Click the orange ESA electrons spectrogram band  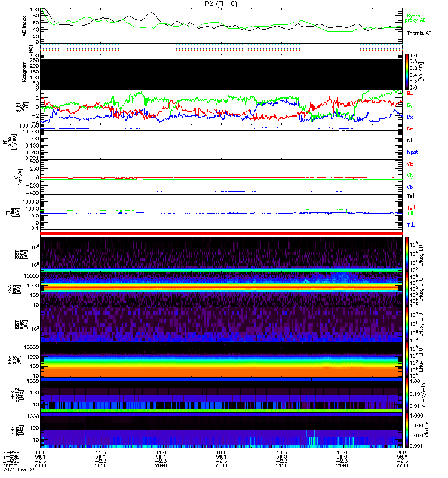pos(221,372)
